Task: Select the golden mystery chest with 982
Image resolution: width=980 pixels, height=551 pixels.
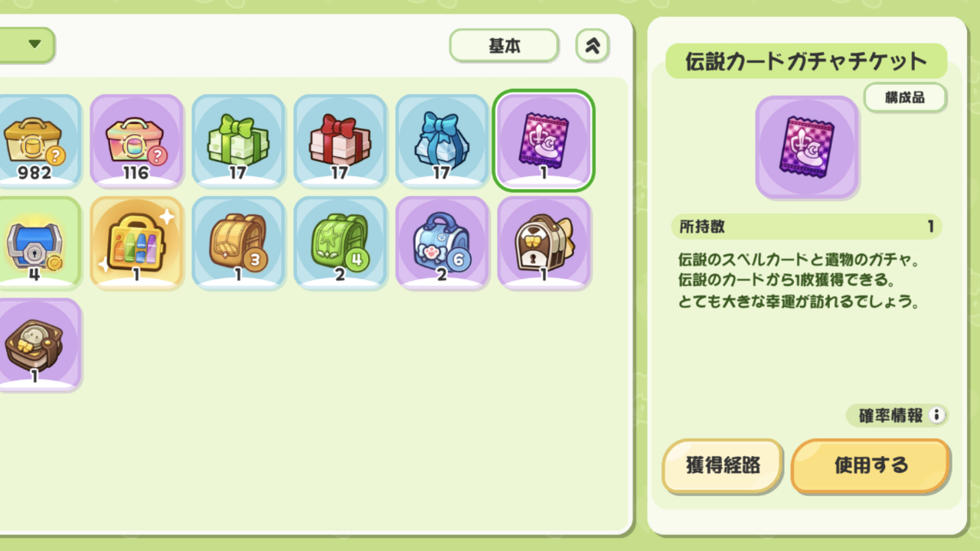Action: pyautogui.click(x=38, y=141)
